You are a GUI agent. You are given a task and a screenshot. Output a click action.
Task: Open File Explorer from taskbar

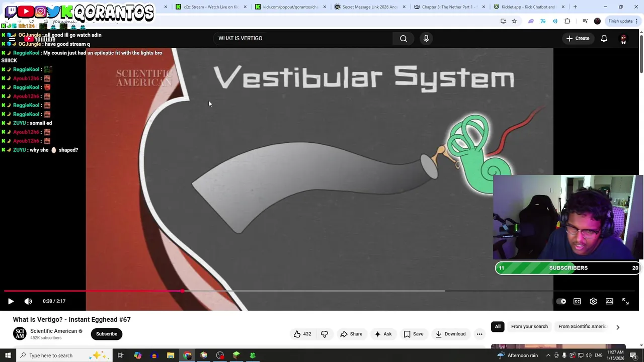pyautogui.click(x=171, y=355)
